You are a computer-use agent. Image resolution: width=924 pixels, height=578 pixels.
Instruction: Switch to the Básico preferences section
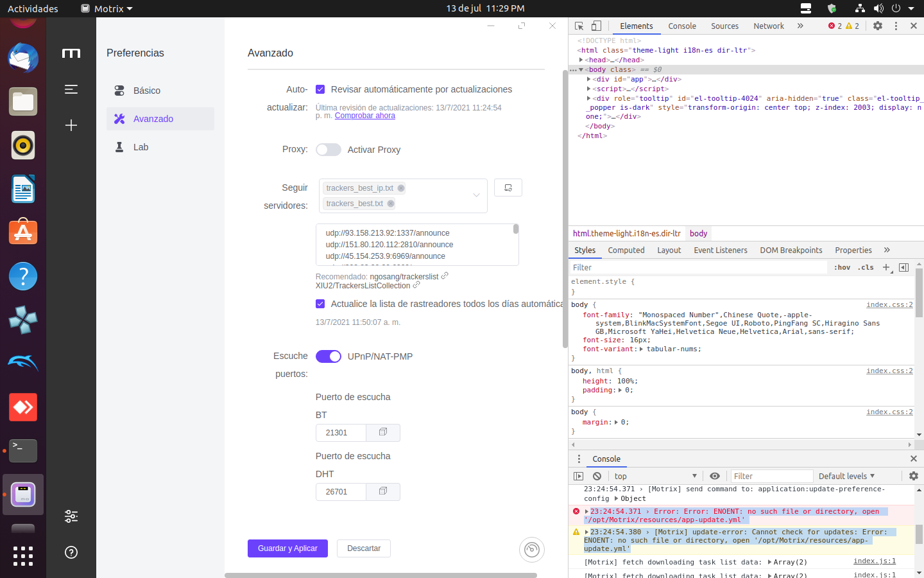click(x=160, y=91)
